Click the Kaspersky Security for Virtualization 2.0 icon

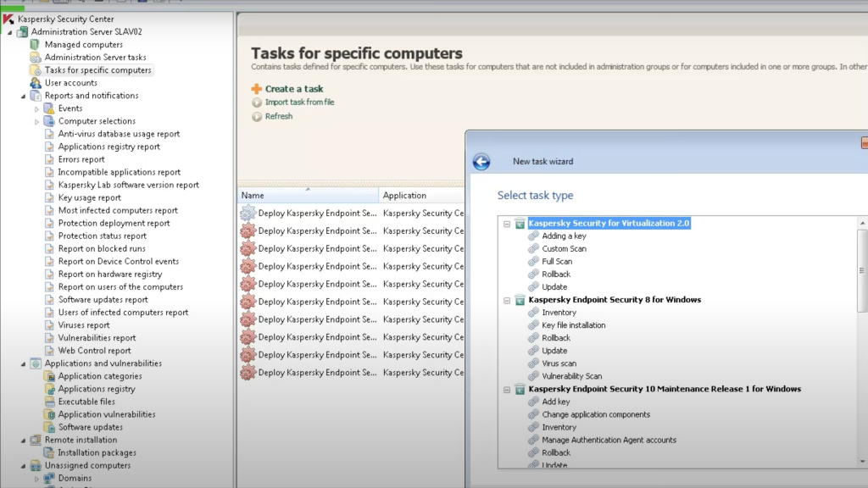pyautogui.click(x=520, y=223)
